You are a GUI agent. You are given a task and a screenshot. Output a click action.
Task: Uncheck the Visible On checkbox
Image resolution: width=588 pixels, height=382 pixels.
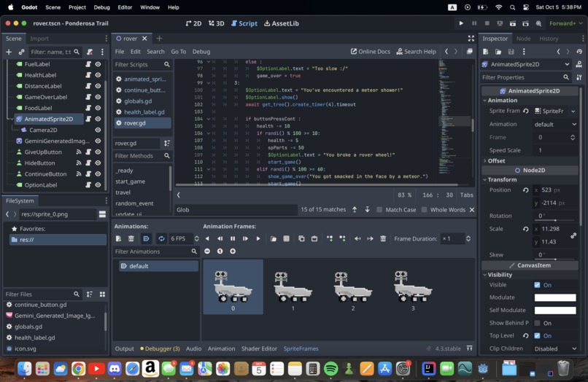click(x=537, y=285)
